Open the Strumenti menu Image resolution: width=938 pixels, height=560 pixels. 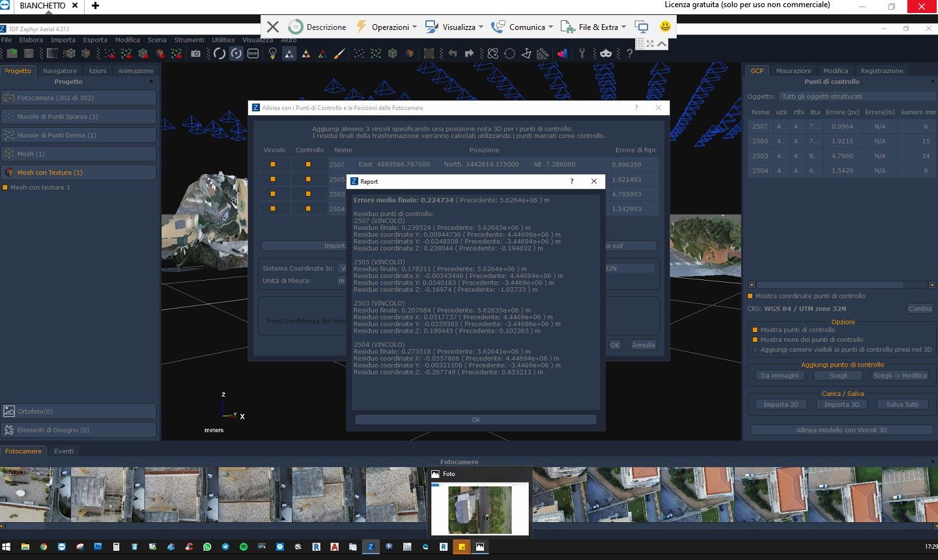[189, 40]
